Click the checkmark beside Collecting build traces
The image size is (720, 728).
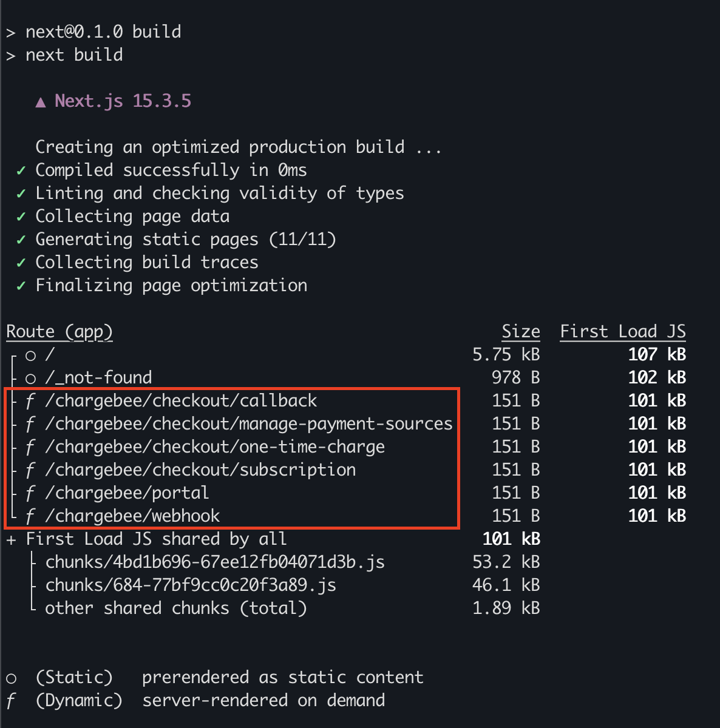coord(21,262)
